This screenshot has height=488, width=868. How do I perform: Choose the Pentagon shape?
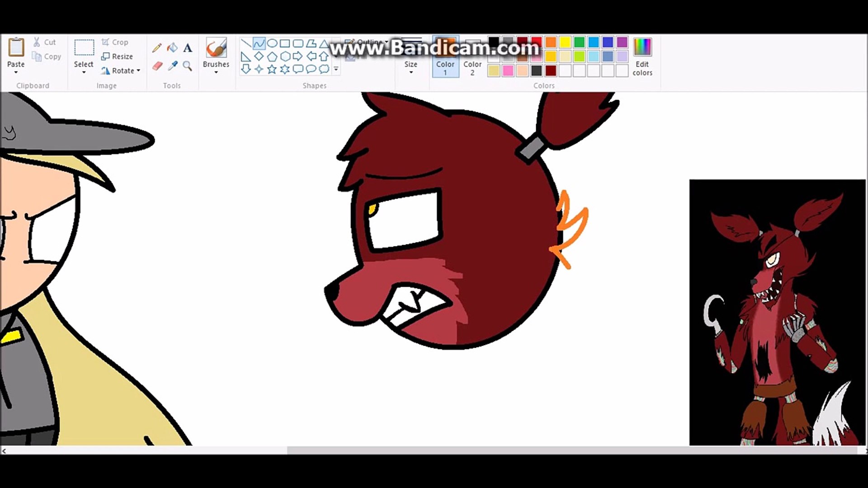tap(272, 56)
